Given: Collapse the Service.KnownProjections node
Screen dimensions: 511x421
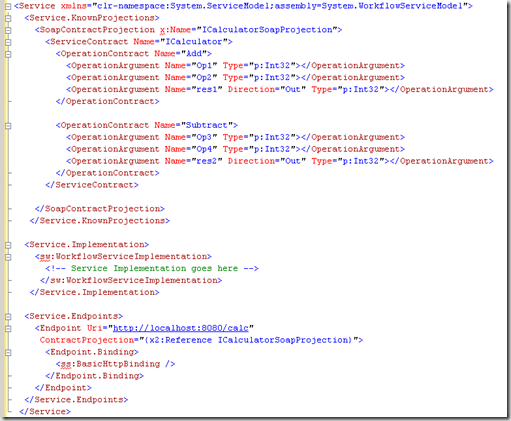Looking at the screenshot, I should [8, 18].
